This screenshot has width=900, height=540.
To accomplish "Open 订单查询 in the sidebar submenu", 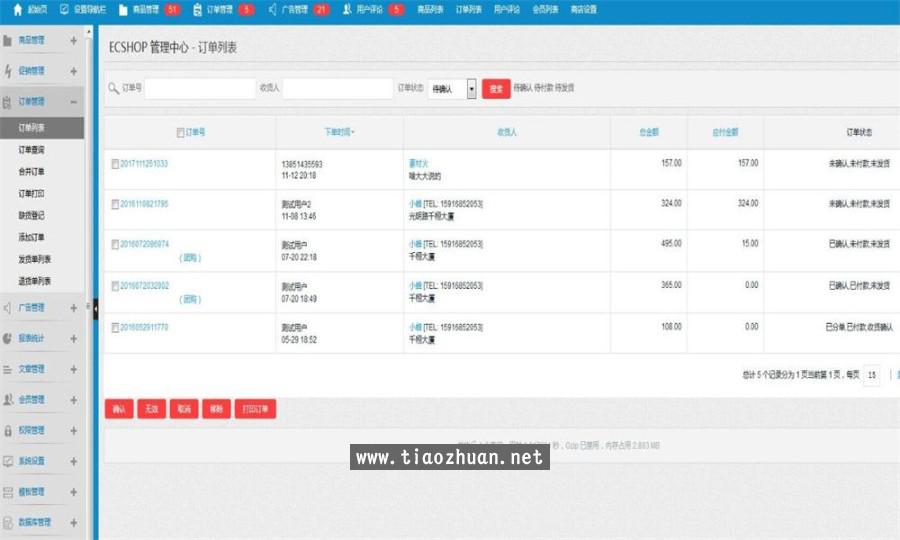I will click(x=31, y=150).
